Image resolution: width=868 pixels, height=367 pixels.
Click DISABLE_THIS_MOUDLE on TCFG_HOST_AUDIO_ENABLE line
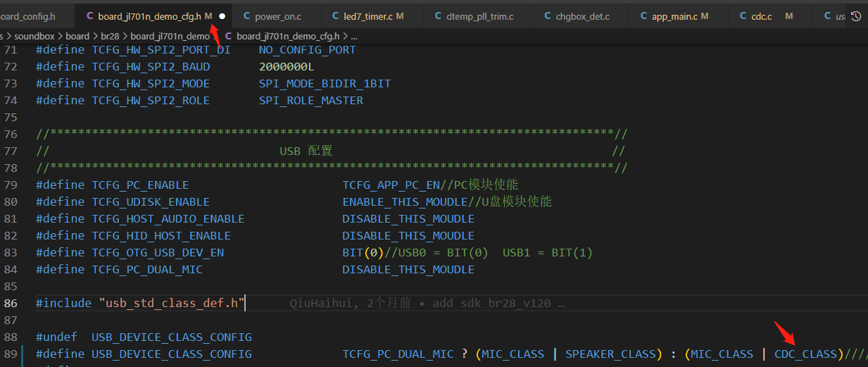408,218
